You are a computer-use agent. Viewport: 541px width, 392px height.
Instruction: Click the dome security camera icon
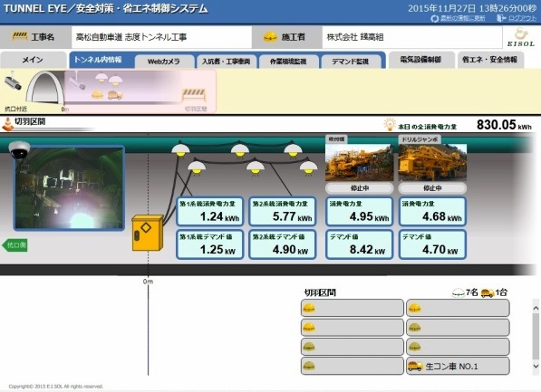(19, 150)
